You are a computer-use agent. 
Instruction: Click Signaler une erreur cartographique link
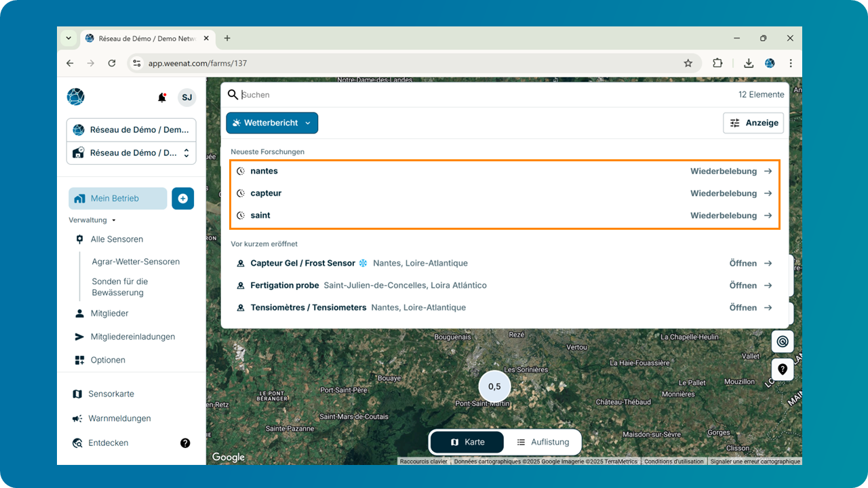click(x=755, y=462)
